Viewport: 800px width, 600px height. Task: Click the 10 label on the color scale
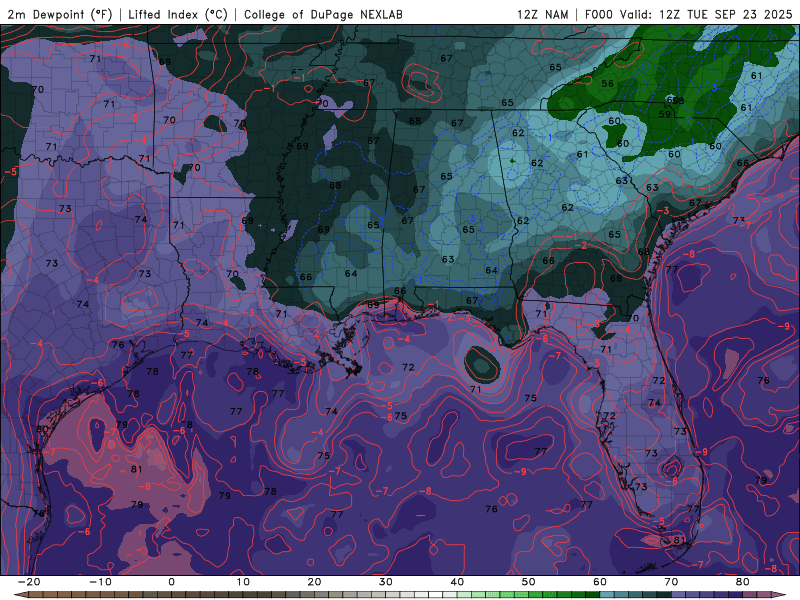pos(243,582)
